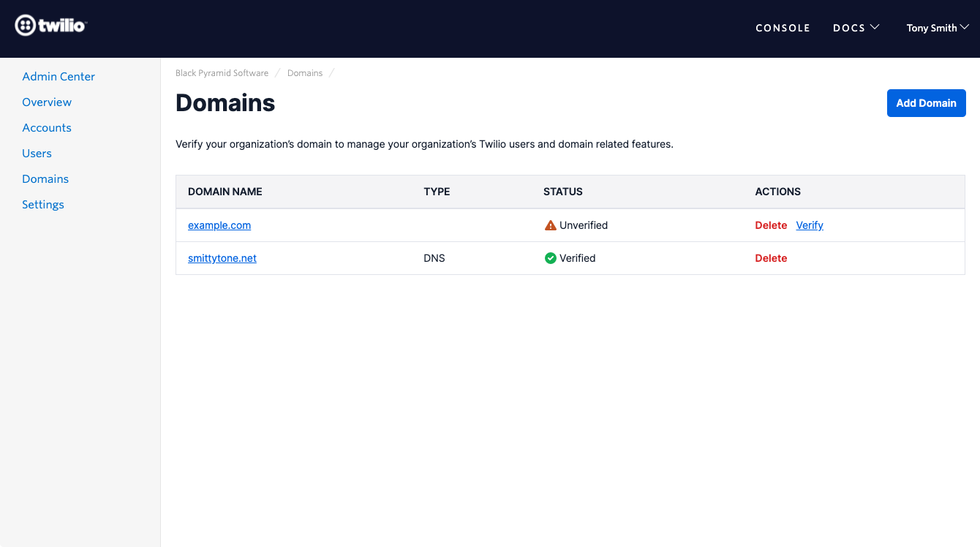
Task: Click the green Verified checkmark icon
Action: [551, 258]
